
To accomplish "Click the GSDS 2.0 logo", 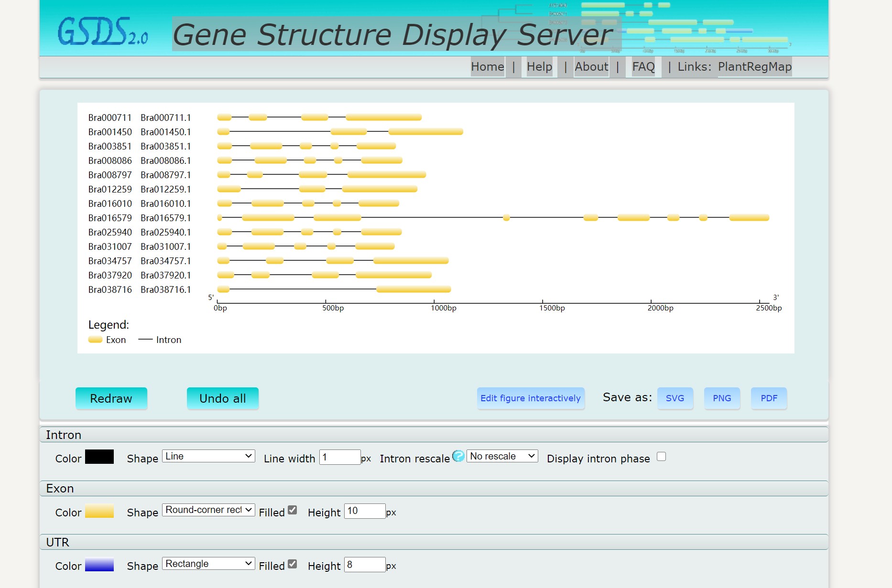I will 102,32.
